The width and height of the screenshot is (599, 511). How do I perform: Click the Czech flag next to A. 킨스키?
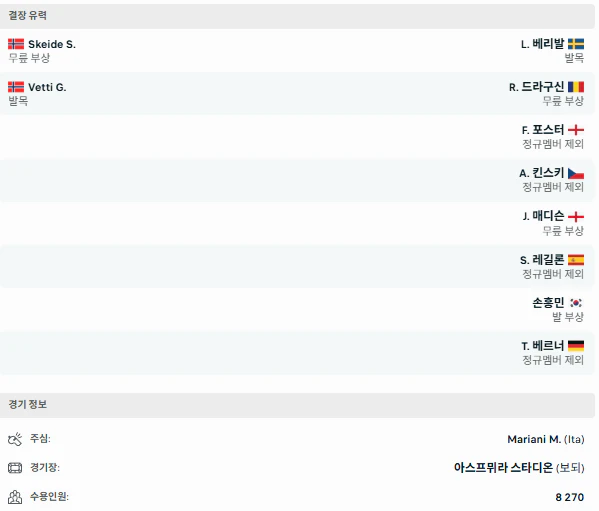pyautogui.click(x=576, y=173)
